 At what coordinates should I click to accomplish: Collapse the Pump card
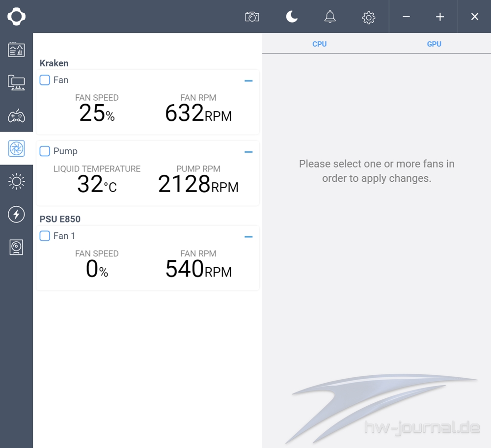tap(248, 152)
